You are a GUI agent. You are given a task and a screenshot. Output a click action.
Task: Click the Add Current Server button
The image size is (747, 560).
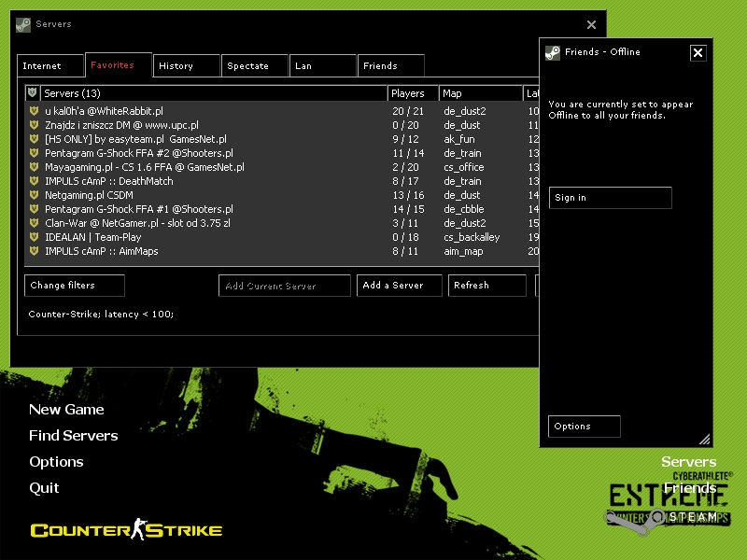click(x=285, y=286)
